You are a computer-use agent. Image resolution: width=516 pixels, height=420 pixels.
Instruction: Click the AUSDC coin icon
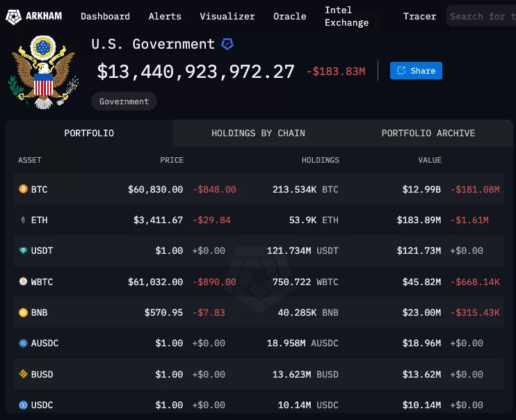pyautogui.click(x=22, y=343)
